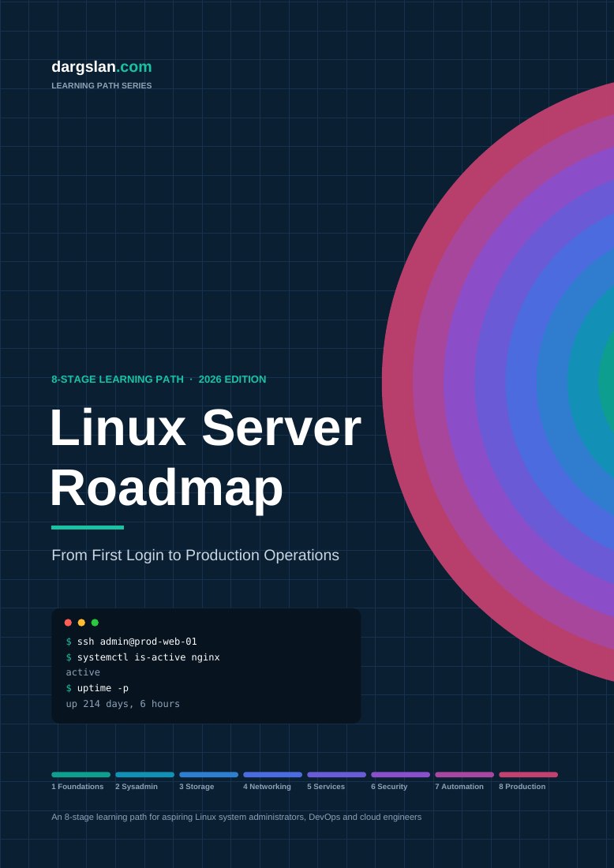Click the red terminal window dot
Viewport: 614px width, 868px height.
(x=68, y=623)
